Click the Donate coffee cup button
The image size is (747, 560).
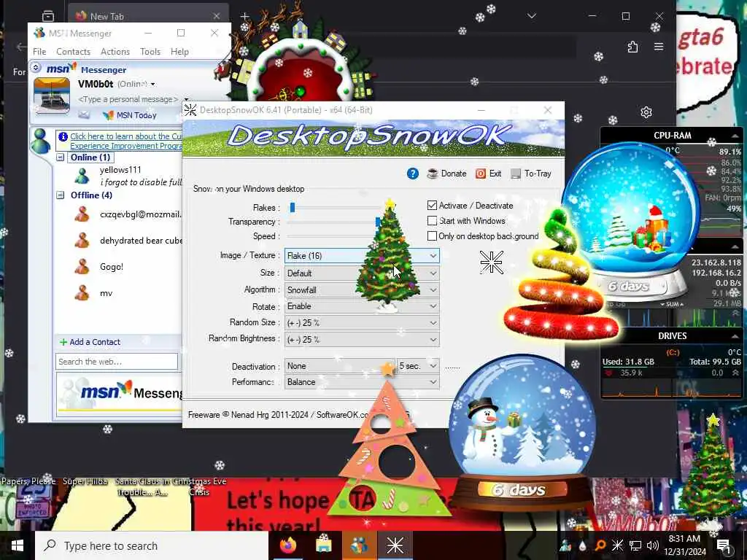(x=446, y=174)
